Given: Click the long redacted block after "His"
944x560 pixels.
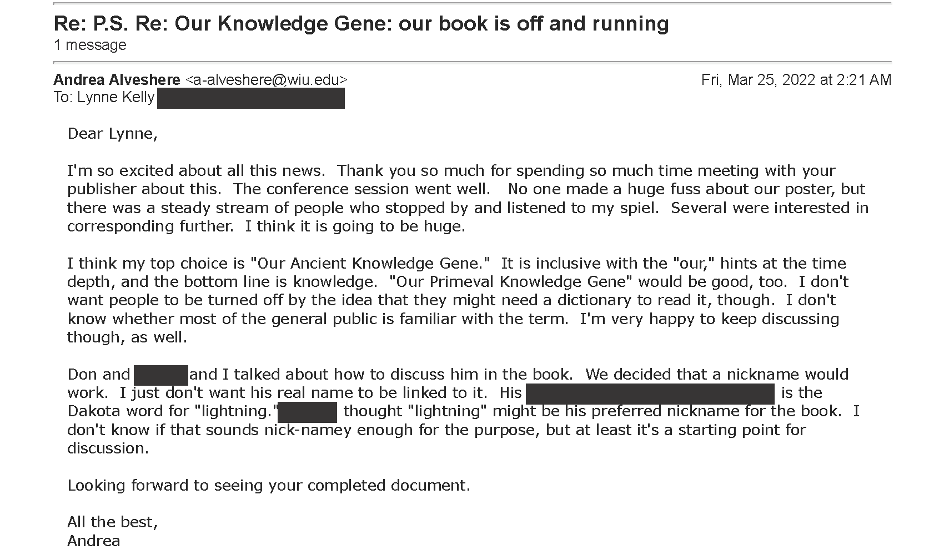Looking at the screenshot, I should pyautogui.click(x=650, y=393).
